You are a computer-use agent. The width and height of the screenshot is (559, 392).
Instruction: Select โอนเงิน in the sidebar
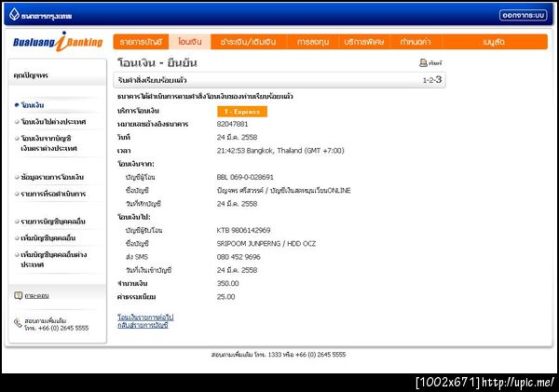pos(33,105)
